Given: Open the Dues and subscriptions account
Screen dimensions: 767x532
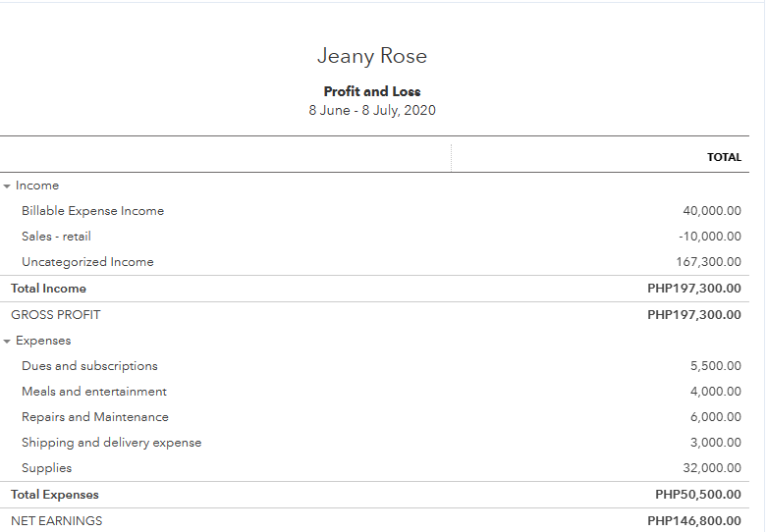Looking at the screenshot, I should [89, 366].
